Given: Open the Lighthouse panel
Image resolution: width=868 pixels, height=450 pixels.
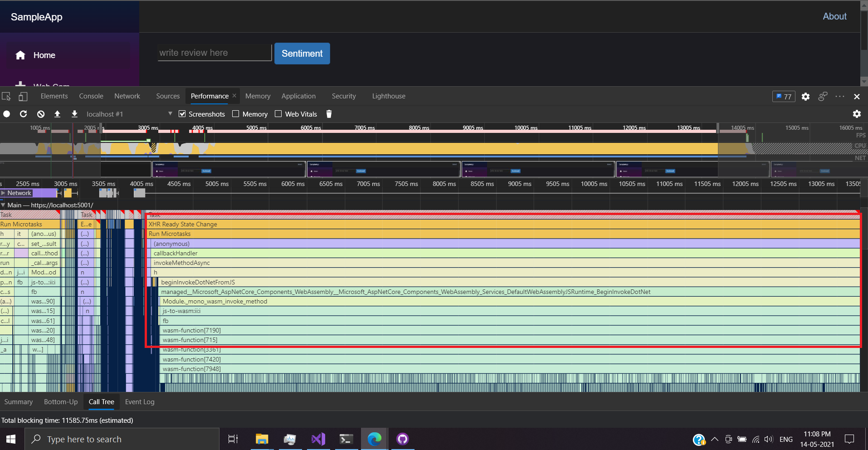Looking at the screenshot, I should pos(388,96).
